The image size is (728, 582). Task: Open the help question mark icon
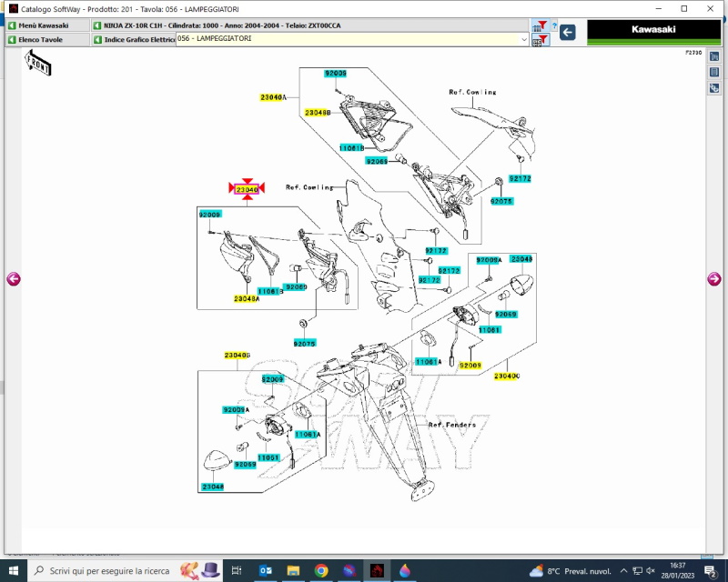(x=552, y=25)
